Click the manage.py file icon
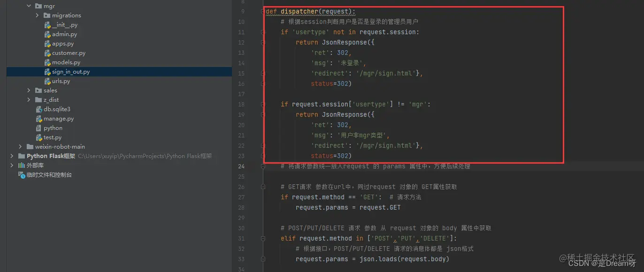644x272 pixels. click(x=39, y=119)
